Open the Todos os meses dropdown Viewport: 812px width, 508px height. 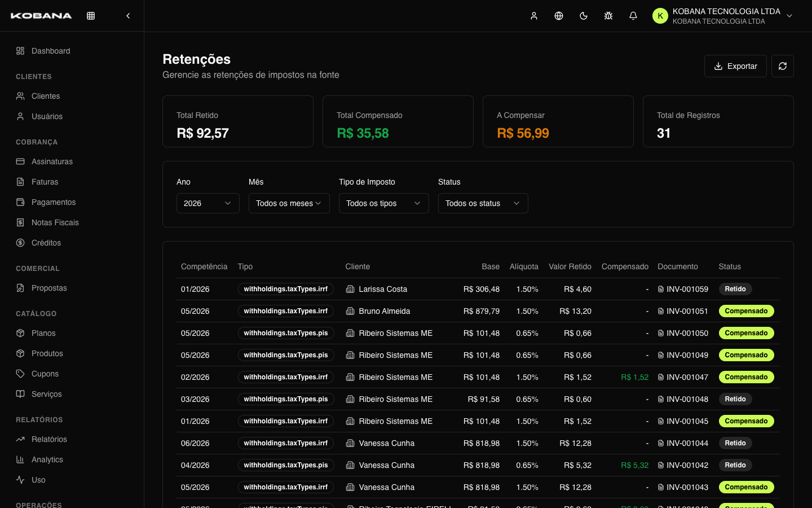coord(289,203)
